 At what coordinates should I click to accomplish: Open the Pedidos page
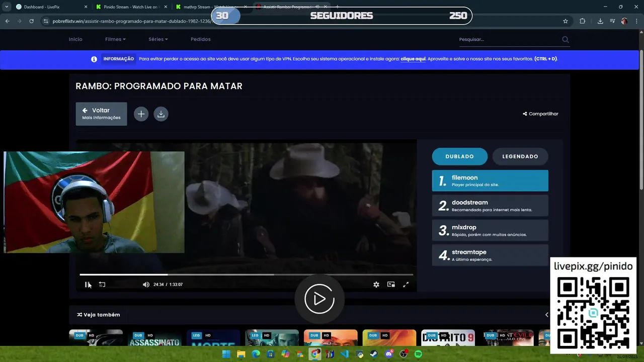coord(201,39)
